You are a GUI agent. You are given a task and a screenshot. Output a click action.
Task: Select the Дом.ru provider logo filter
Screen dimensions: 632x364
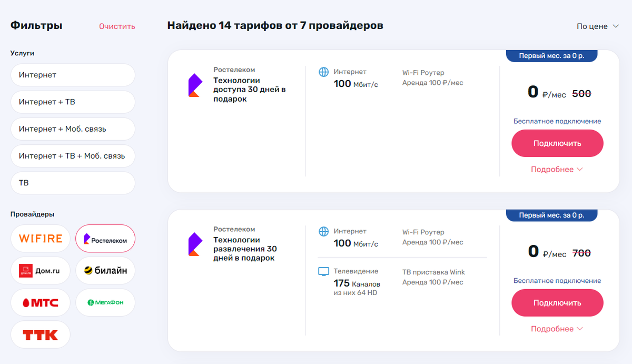(x=40, y=270)
